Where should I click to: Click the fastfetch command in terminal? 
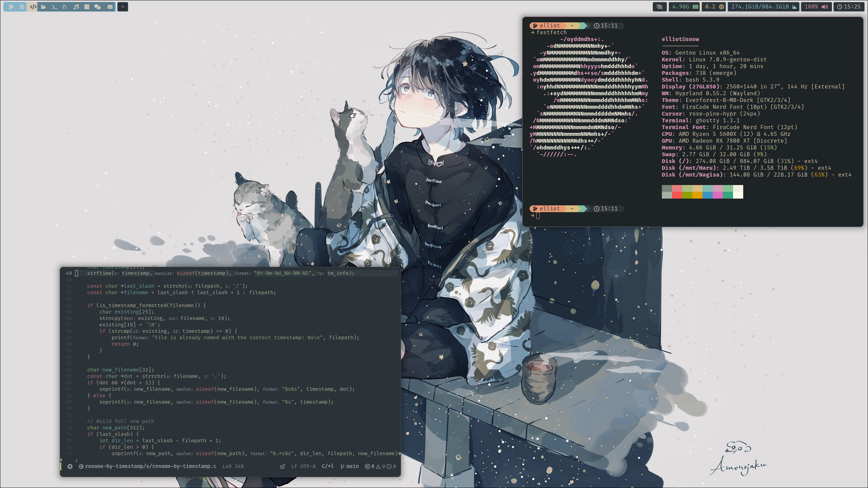[x=552, y=32]
